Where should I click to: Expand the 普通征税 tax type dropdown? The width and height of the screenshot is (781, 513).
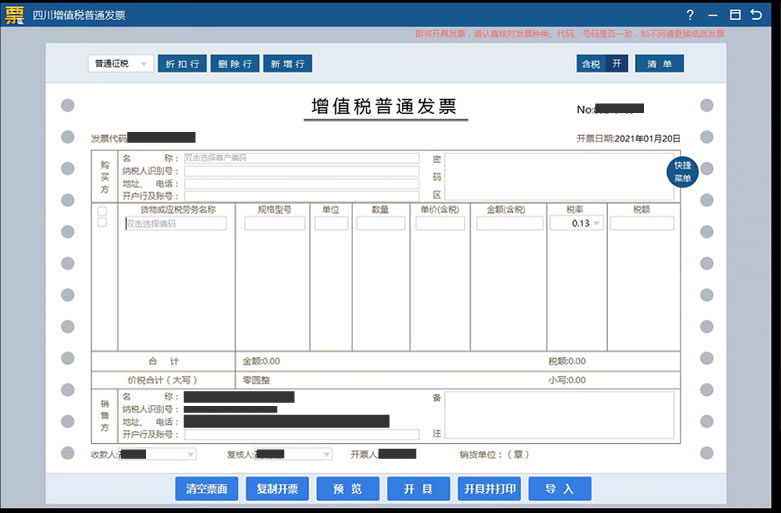tap(121, 63)
